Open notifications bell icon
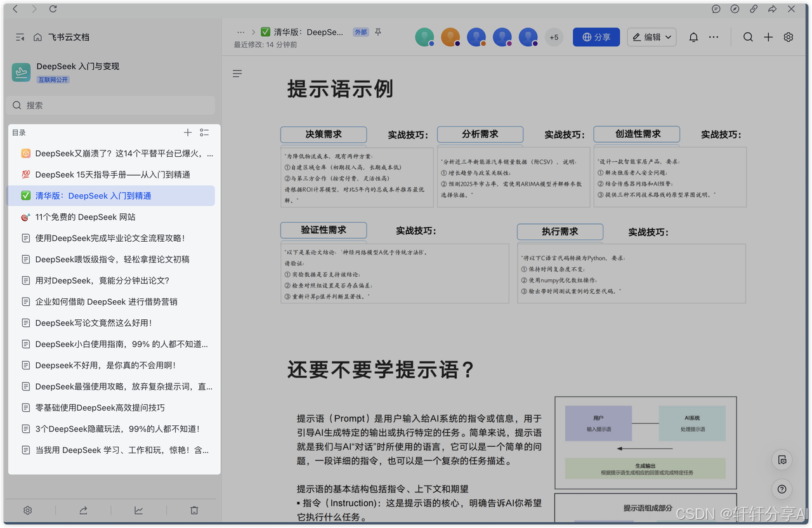This screenshot has height=528, width=812. (x=693, y=37)
